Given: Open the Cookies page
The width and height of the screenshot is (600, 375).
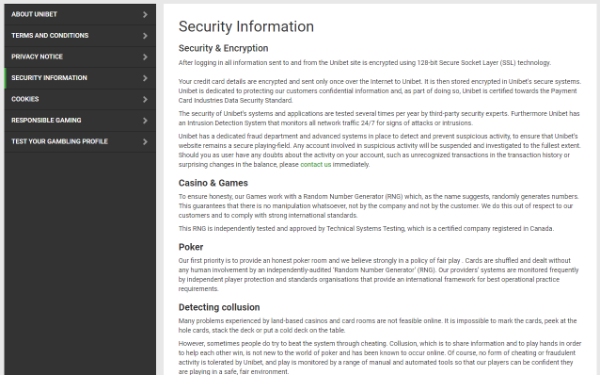Looking at the screenshot, I should [x=80, y=99].
